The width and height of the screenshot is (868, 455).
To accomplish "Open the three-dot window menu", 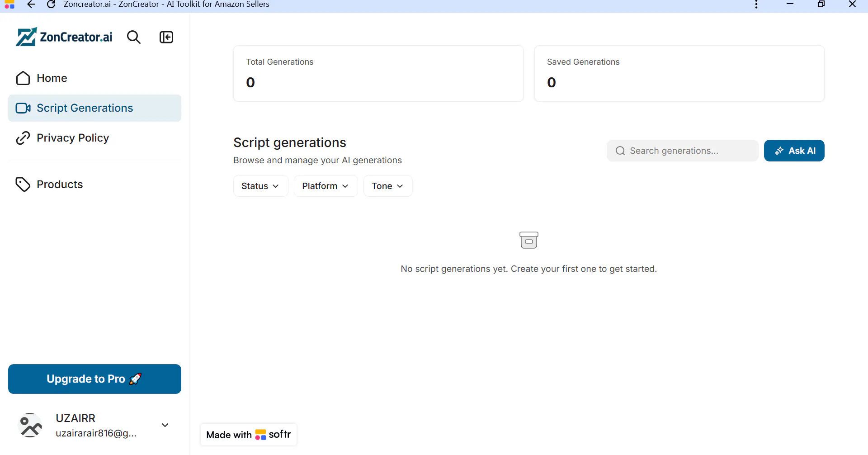I will 756,5.
